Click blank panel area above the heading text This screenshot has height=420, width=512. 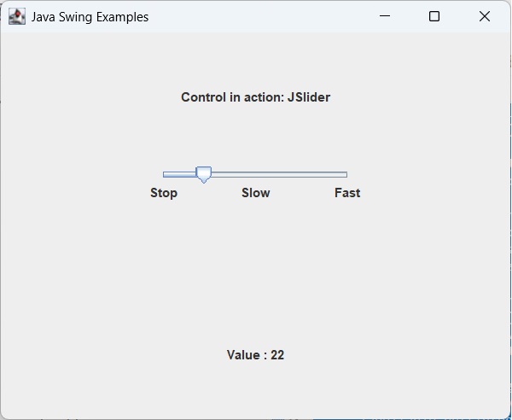coord(255,60)
